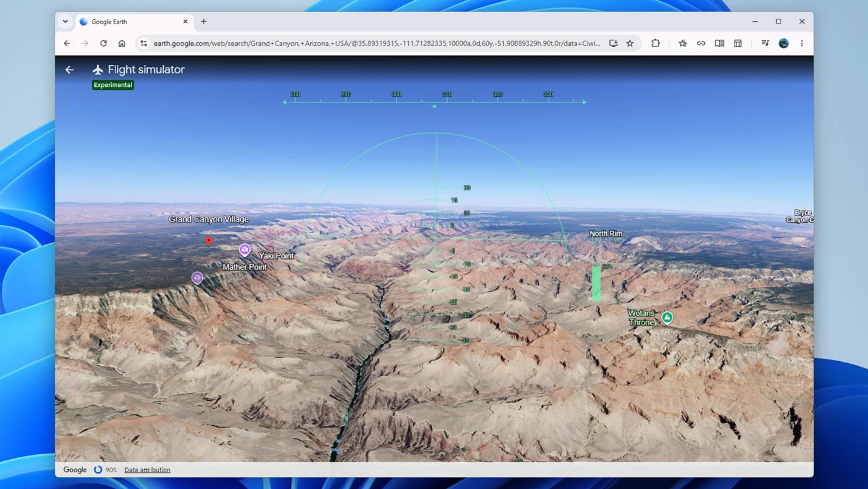Select the Yaki Point photo marker

tap(245, 249)
